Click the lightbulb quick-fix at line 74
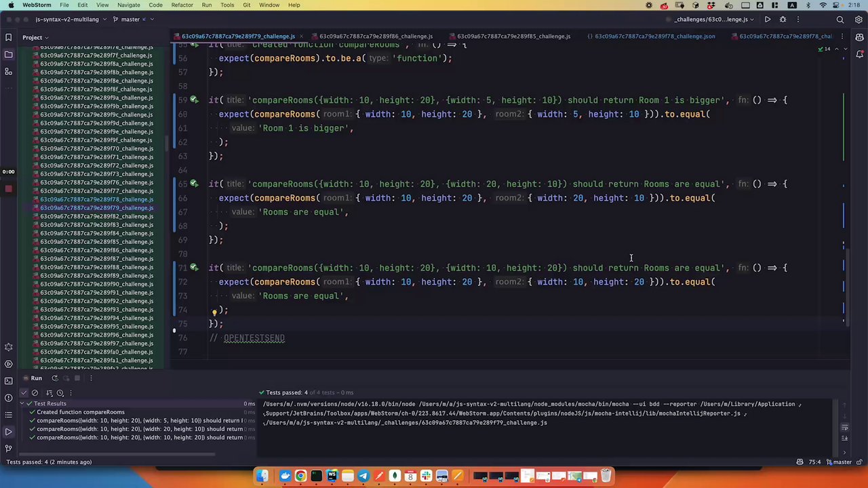Image resolution: width=868 pixels, height=488 pixels. [214, 312]
